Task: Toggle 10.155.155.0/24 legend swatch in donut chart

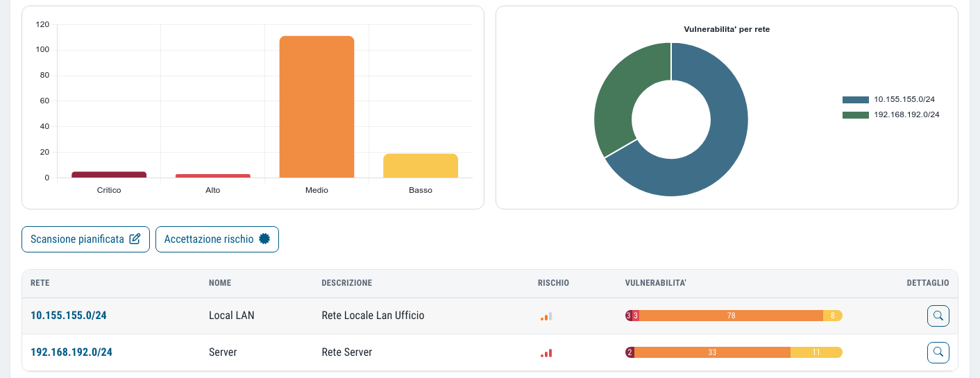Action: pyautogui.click(x=855, y=99)
